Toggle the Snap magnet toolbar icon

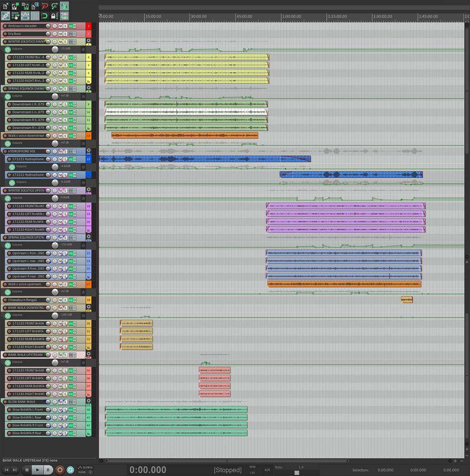point(45,16)
